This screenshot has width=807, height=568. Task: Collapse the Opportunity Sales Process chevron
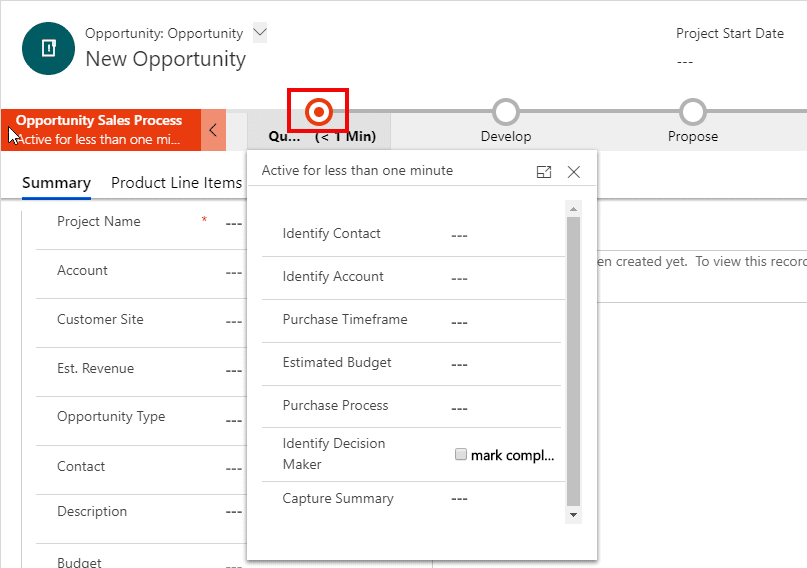(x=213, y=130)
